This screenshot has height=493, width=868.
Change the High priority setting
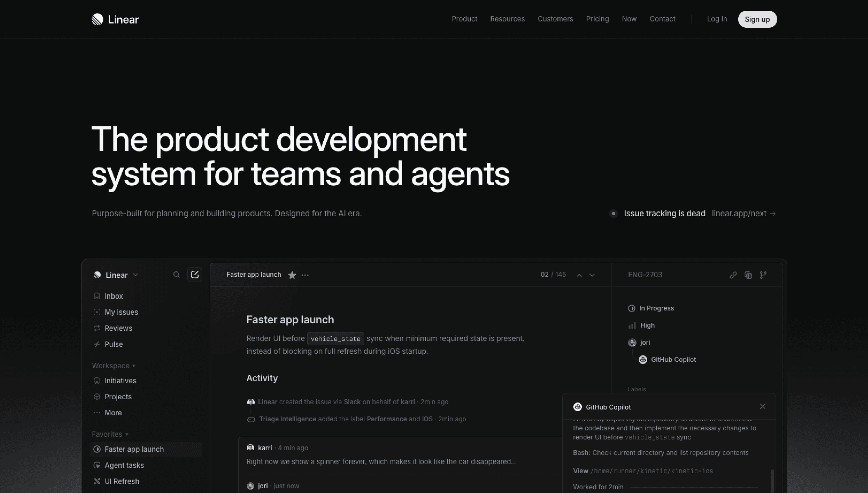pos(641,325)
